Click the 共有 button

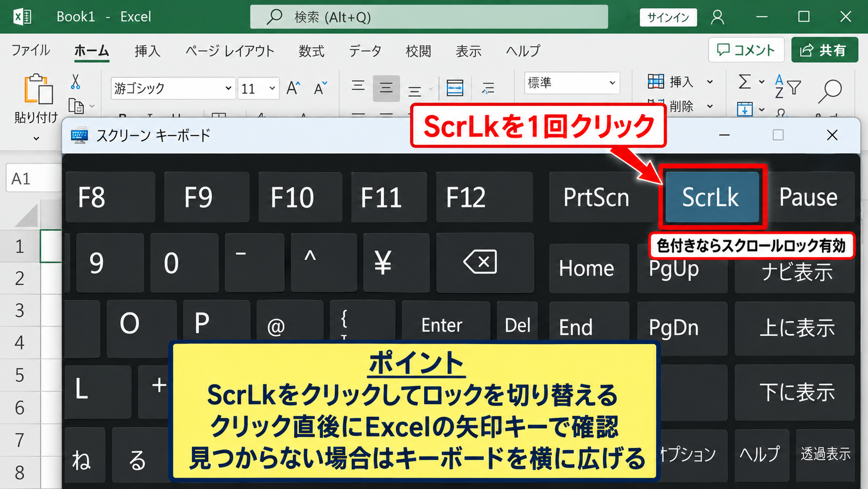824,50
